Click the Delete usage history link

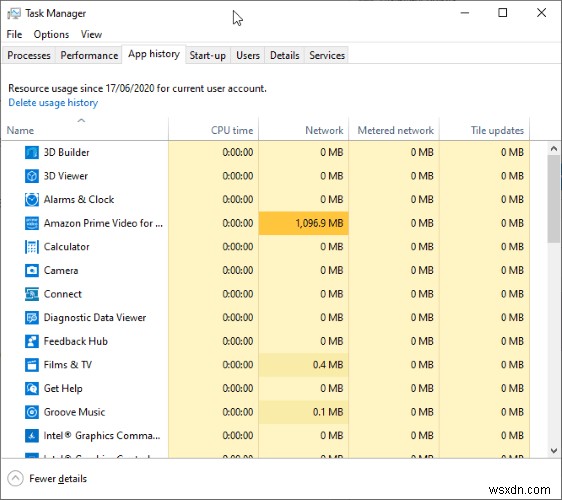[53, 103]
